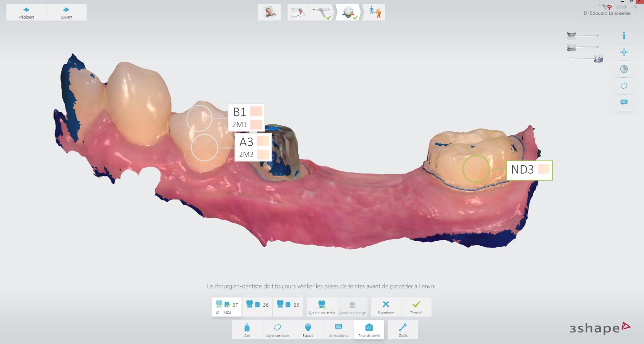The width and height of the screenshot is (644, 344).
Task: Open the patient photo thumbnail
Action: click(x=270, y=12)
